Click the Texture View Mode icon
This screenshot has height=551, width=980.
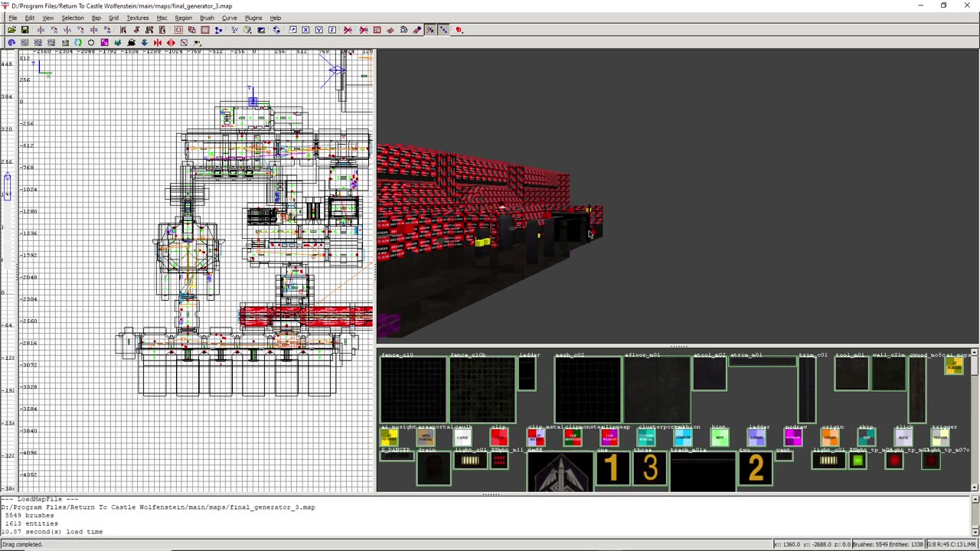pyautogui.click(x=247, y=30)
